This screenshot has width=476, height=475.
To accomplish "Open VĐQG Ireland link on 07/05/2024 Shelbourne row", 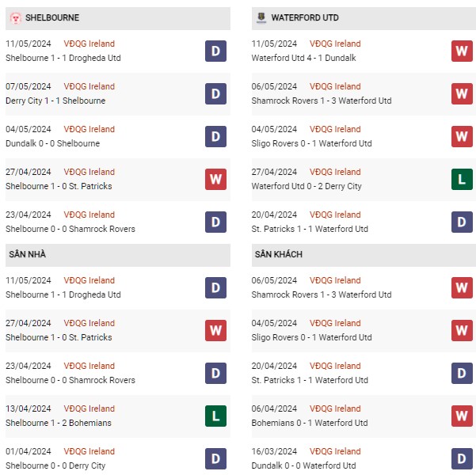I will point(89,86).
